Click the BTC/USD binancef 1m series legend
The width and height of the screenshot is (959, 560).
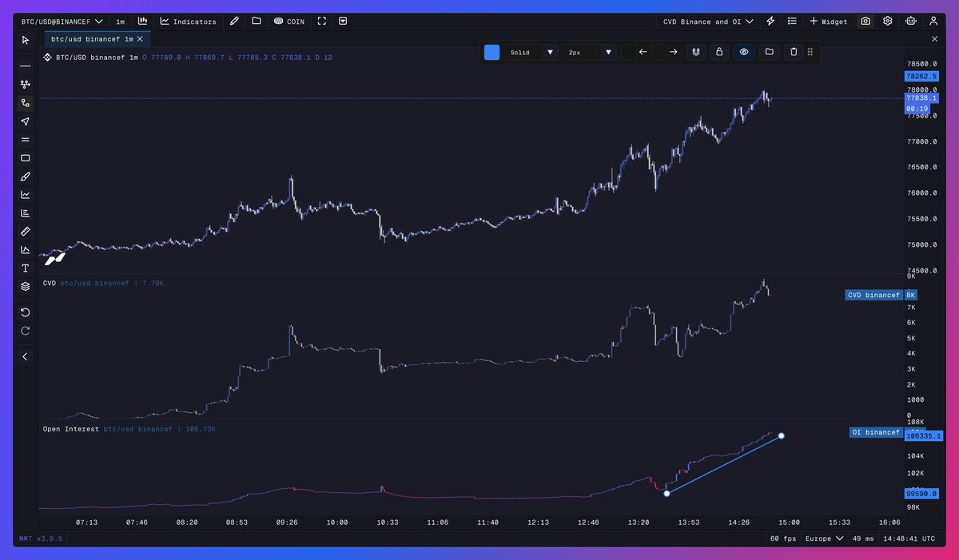(97, 57)
